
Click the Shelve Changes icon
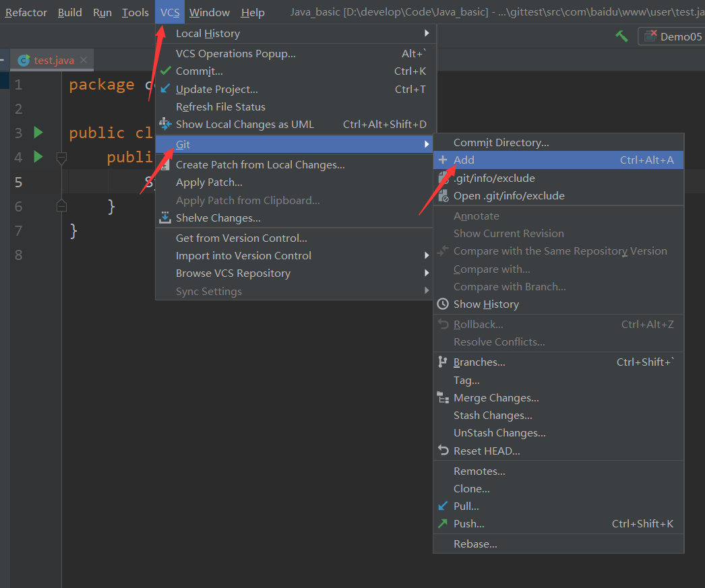[x=165, y=218]
